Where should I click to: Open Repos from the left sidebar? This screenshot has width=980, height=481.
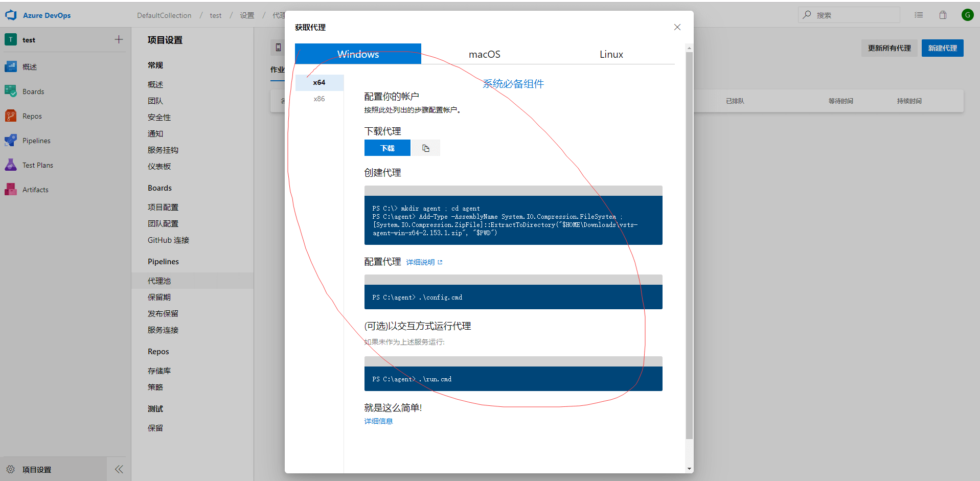click(32, 116)
